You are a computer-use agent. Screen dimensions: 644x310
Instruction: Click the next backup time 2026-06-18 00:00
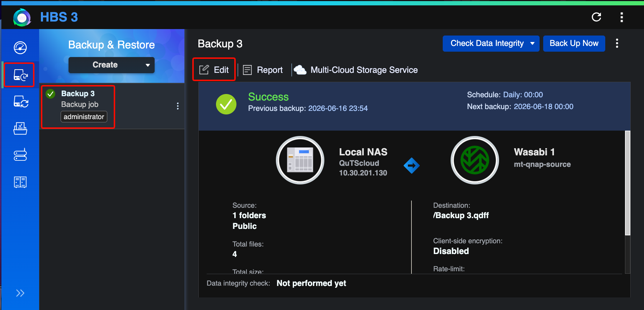544,107
